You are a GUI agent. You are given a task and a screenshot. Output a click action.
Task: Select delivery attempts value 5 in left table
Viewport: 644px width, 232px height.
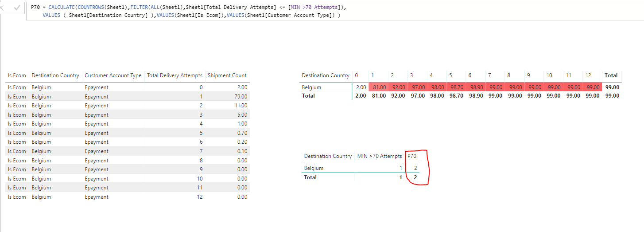(201, 133)
